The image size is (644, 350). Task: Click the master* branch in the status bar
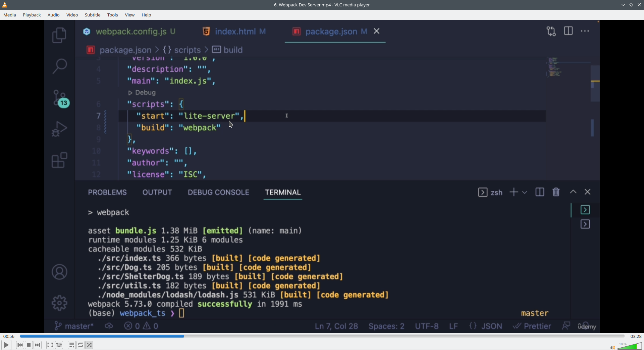pos(74,326)
